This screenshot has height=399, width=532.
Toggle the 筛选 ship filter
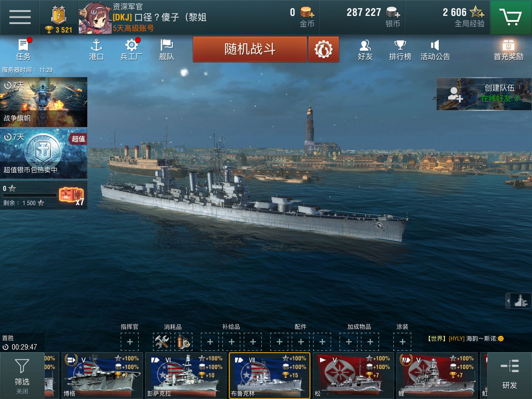pyautogui.click(x=22, y=376)
